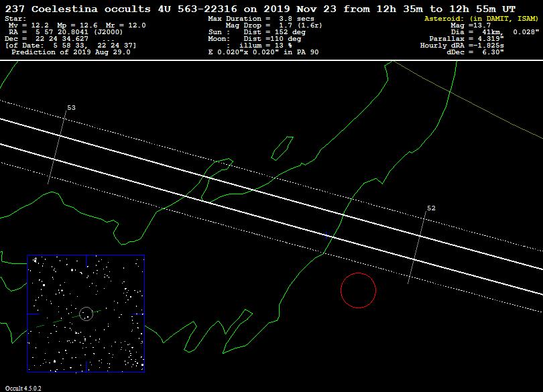The image size is (543, 392).
Task: Select the '[of Date: 5 58 33, 22 24 37]' line
Action: coord(70,46)
